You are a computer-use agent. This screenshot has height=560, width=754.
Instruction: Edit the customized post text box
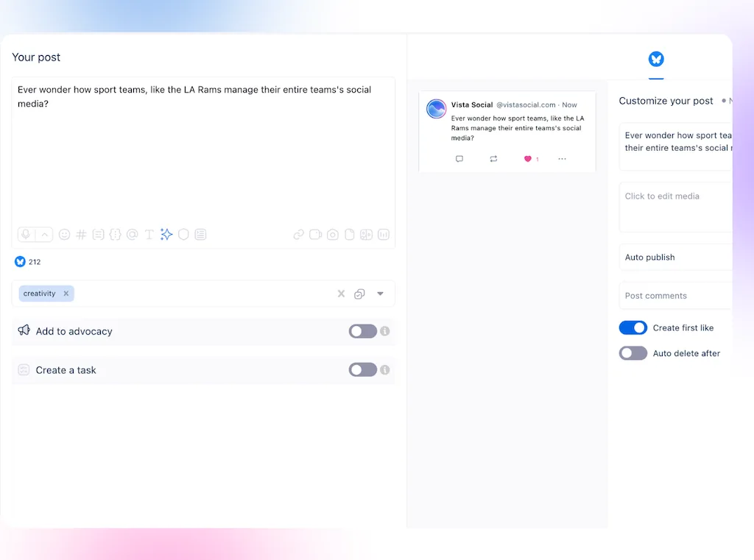pos(676,146)
